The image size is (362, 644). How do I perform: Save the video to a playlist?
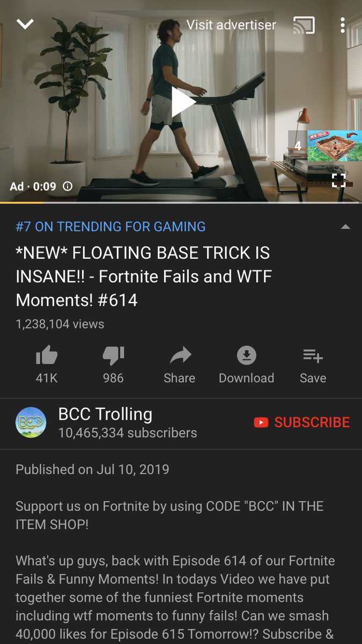313,364
